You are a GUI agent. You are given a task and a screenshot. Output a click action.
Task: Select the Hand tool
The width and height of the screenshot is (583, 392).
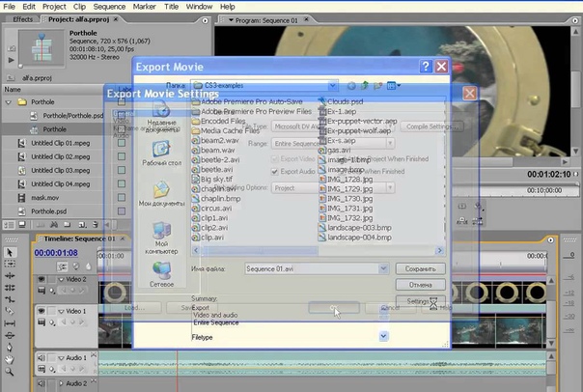[x=10, y=359]
